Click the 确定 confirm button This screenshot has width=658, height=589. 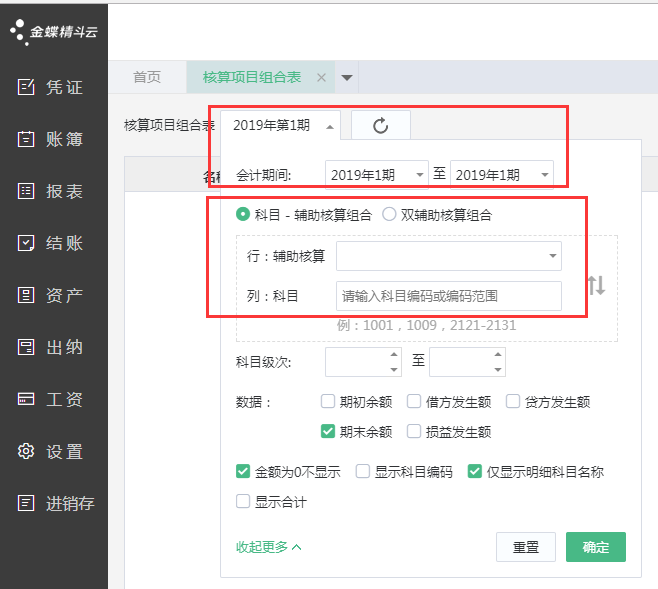click(x=595, y=547)
